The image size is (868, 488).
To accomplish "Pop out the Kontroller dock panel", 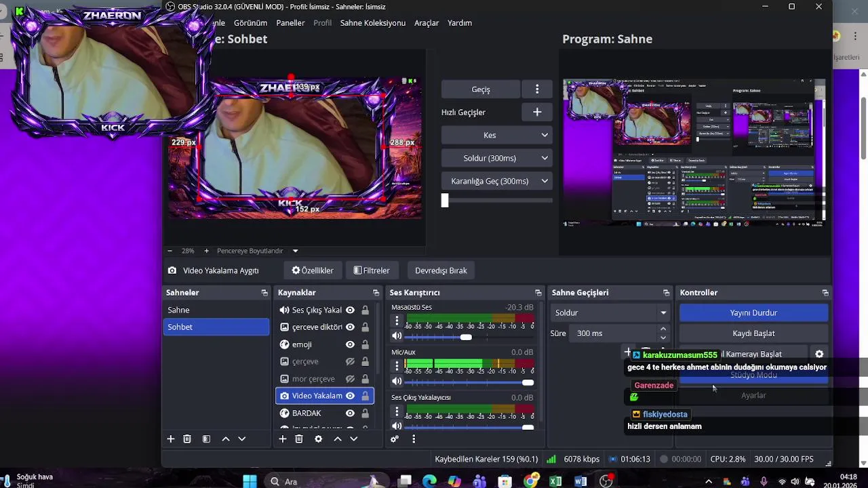I will [825, 293].
